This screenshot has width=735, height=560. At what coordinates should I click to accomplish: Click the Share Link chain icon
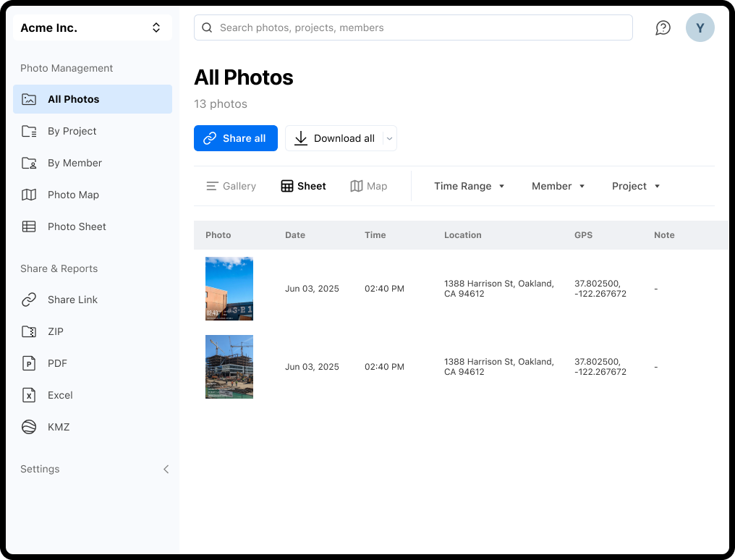point(29,300)
